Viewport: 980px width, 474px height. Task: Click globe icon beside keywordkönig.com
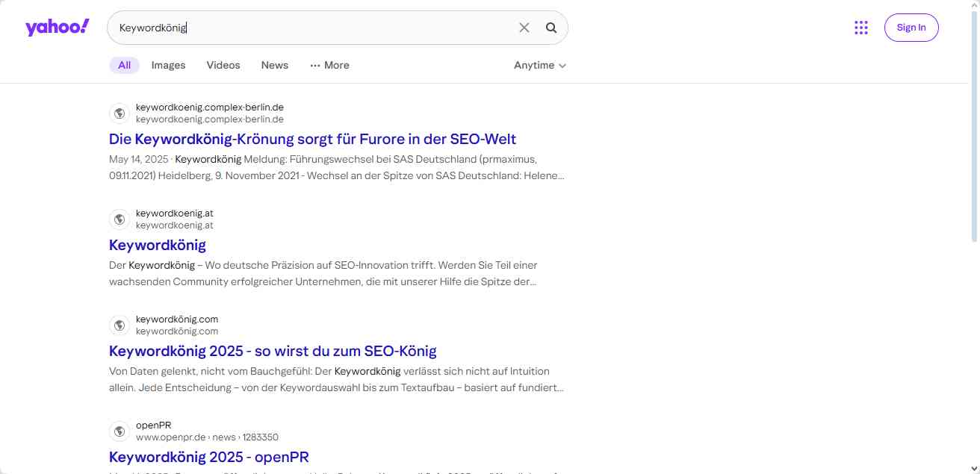119,325
